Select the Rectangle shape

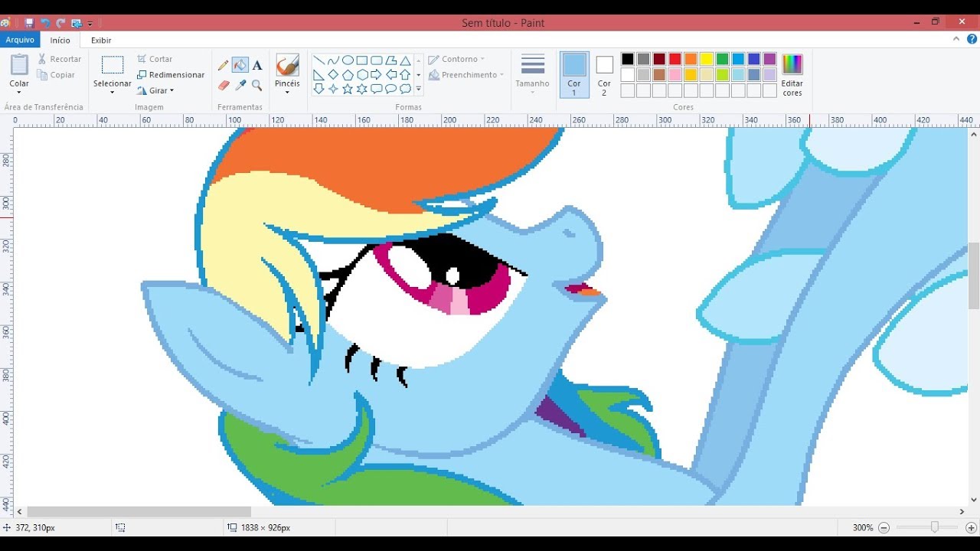[x=362, y=60]
